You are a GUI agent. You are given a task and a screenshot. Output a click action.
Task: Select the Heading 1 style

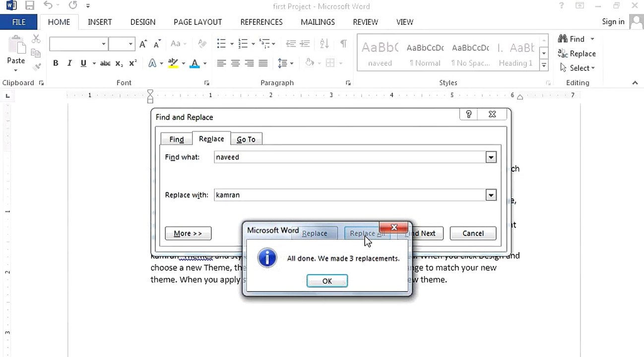[x=515, y=53]
